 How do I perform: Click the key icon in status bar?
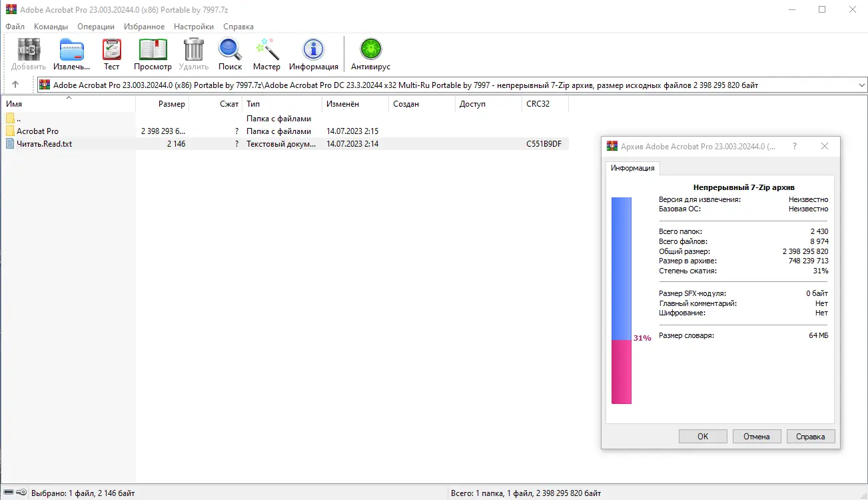click(x=21, y=493)
